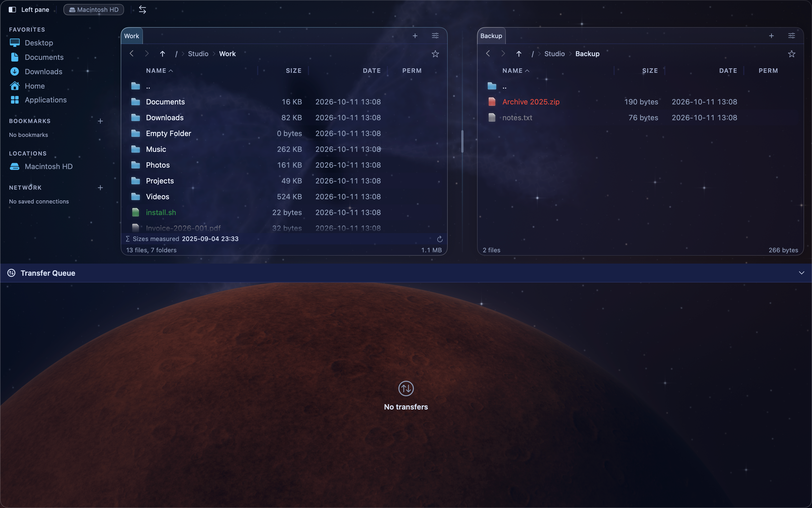Open Desktop in Favorites sidebar
Screen dimensions: 812x508
(39, 43)
